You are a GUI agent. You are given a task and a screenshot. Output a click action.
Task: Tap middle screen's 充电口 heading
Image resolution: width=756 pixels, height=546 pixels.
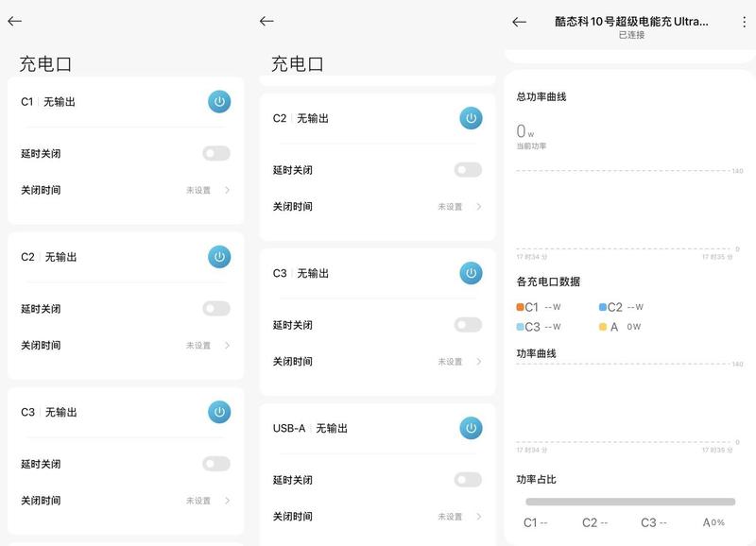coord(298,63)
